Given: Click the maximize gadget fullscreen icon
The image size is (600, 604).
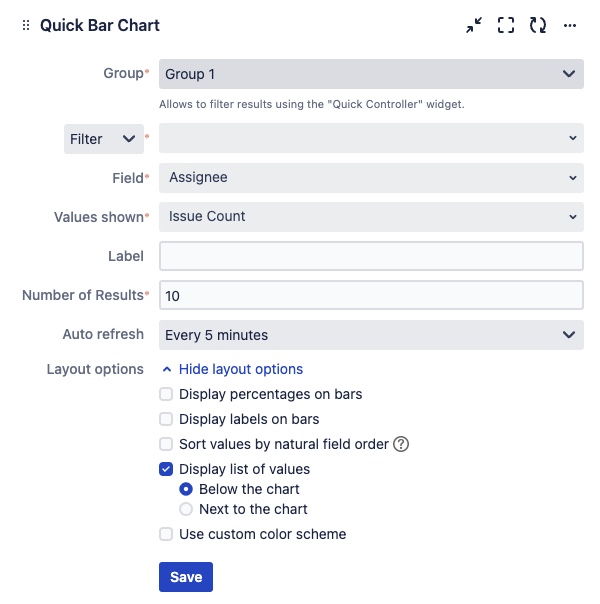Looking at the screenshot, I should [x=506, y=26].
